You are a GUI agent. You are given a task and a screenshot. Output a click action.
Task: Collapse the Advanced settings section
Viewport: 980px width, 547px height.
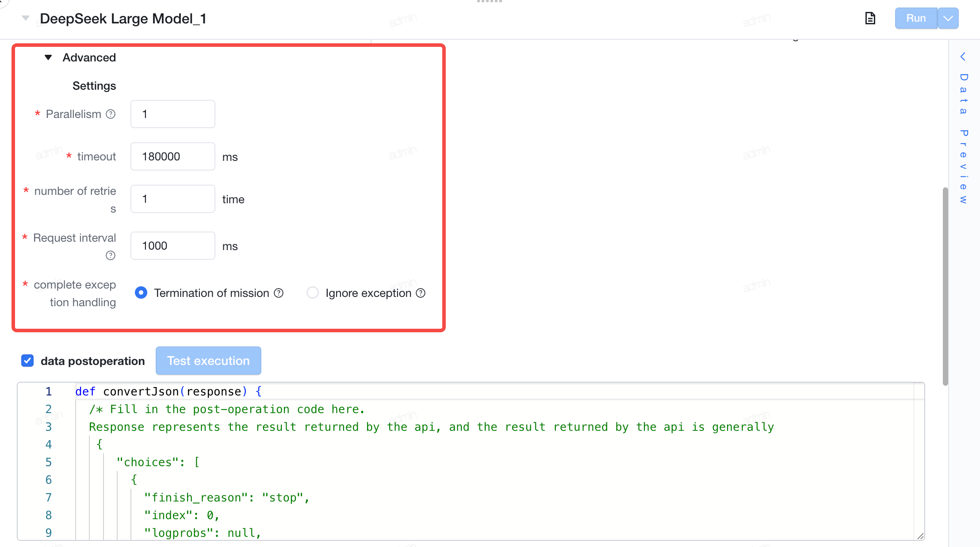point(48,57)
